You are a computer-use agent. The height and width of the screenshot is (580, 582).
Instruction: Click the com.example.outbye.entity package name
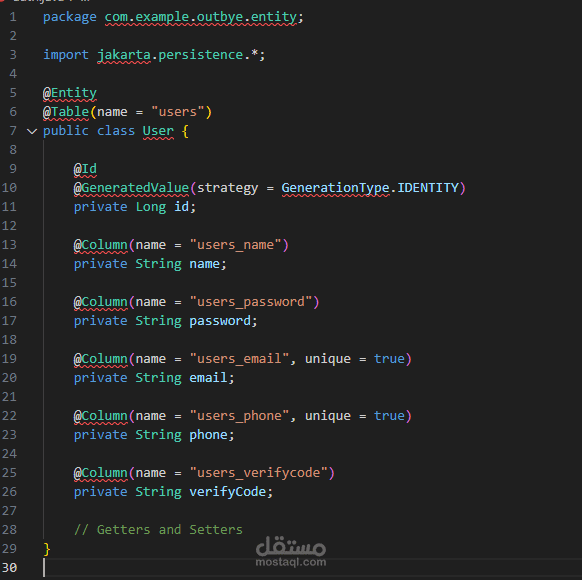[200, 17]
